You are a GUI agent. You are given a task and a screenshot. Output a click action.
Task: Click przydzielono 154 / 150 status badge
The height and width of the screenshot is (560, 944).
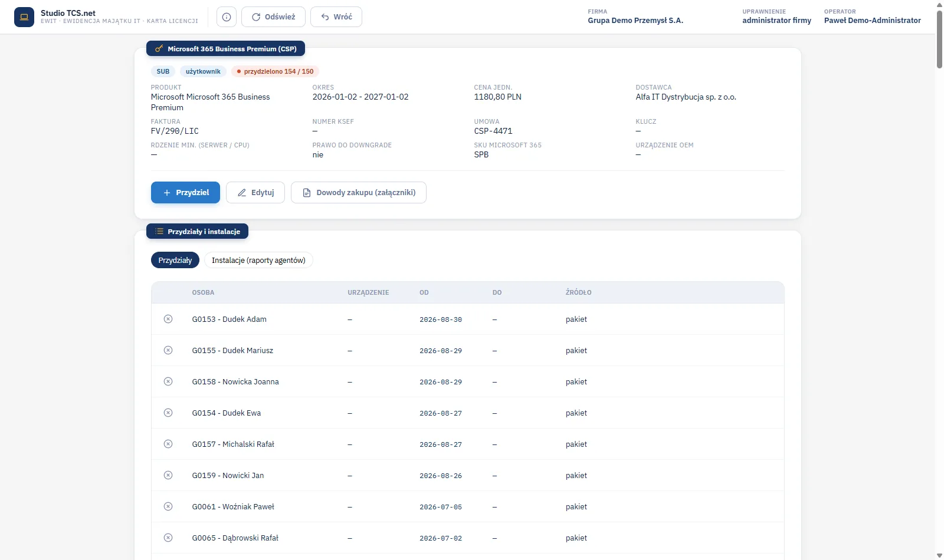(x=275, y=71)
